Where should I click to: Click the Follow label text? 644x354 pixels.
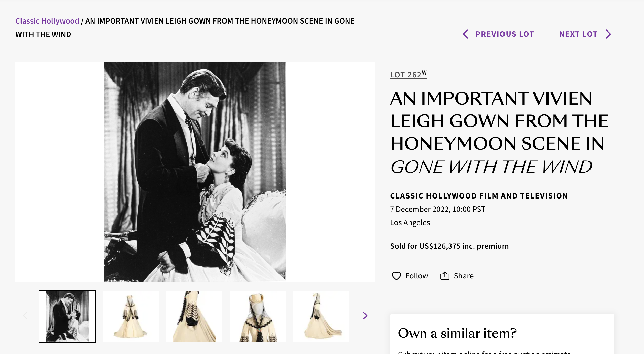pos(417,276)
